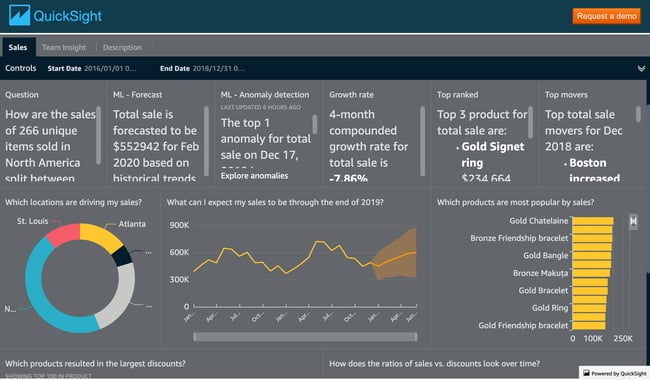This screenshot has width=650, height=380.
Task: Click the sales forecast chart range slider
Action: (x=305, y=337)
